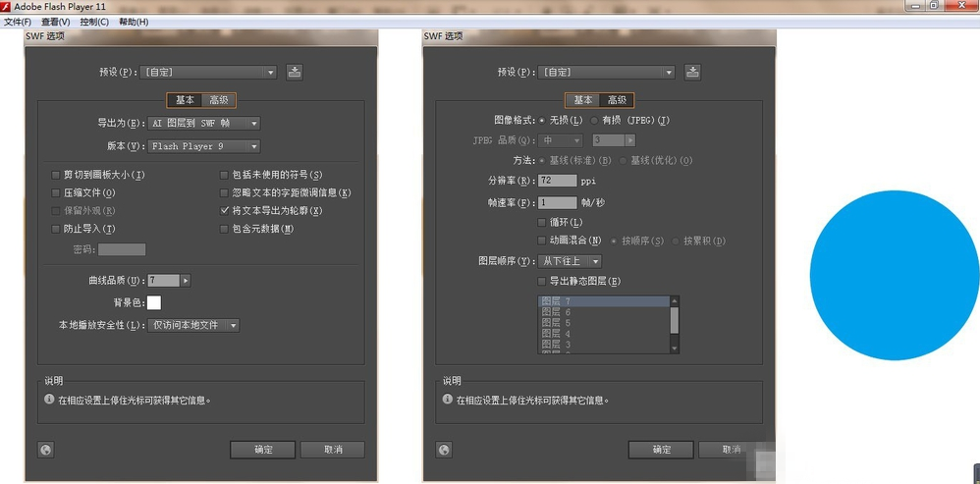Open 文件(F) menu

coord(18,22)
